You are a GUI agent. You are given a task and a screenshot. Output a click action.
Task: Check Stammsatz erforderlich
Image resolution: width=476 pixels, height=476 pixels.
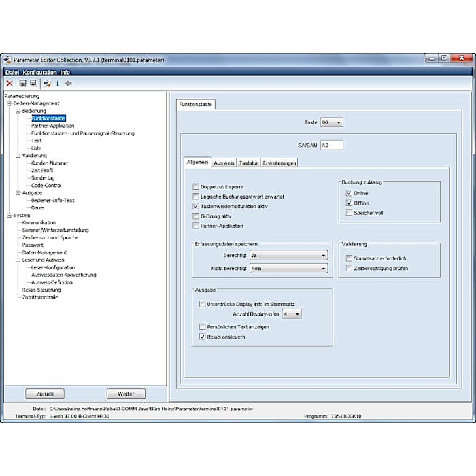(349, 258)
